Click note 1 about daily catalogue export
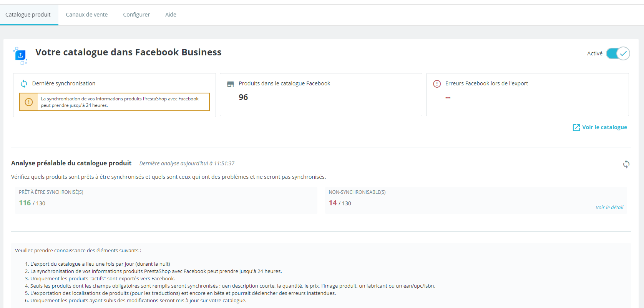The height and width of the screenshot is (308, 644). 100,264
